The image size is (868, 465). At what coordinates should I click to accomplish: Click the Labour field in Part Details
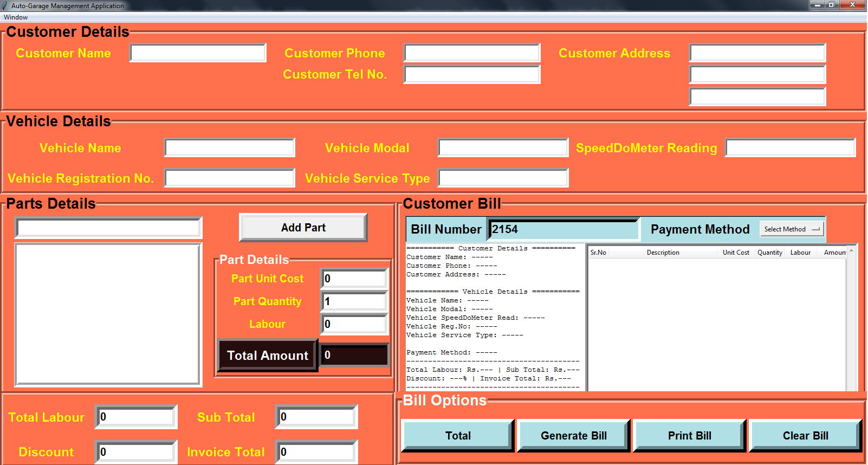(354, 324)
